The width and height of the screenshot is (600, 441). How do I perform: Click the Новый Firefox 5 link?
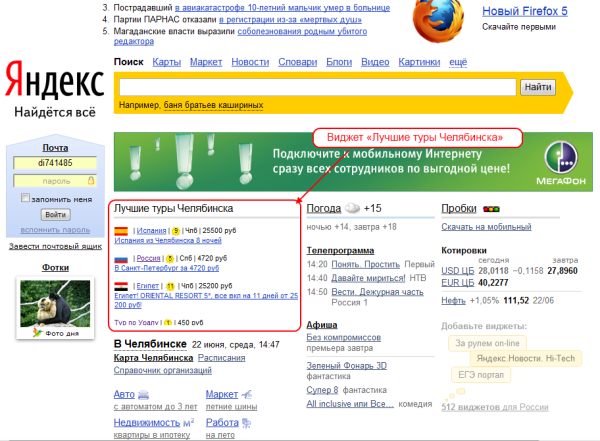click(x=525, y=11)
